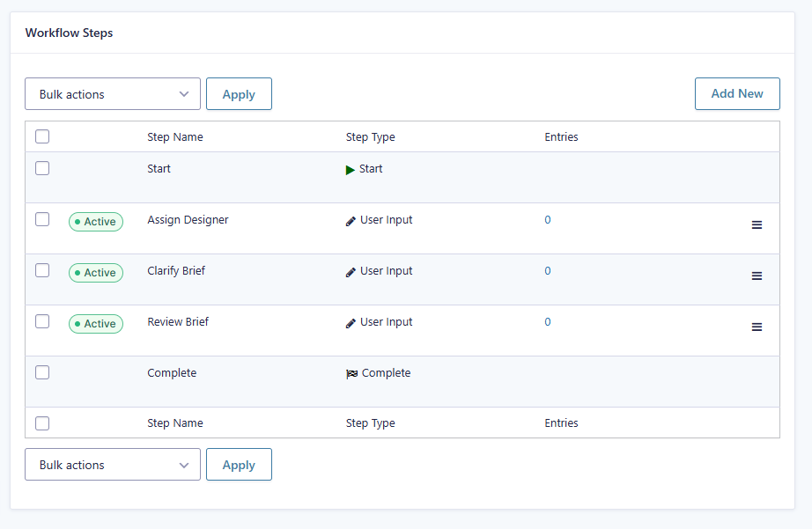Check the select-all checkbox in the table header
Image resolution: width=812 pixels, height=529 pixels.
point(42,136)
